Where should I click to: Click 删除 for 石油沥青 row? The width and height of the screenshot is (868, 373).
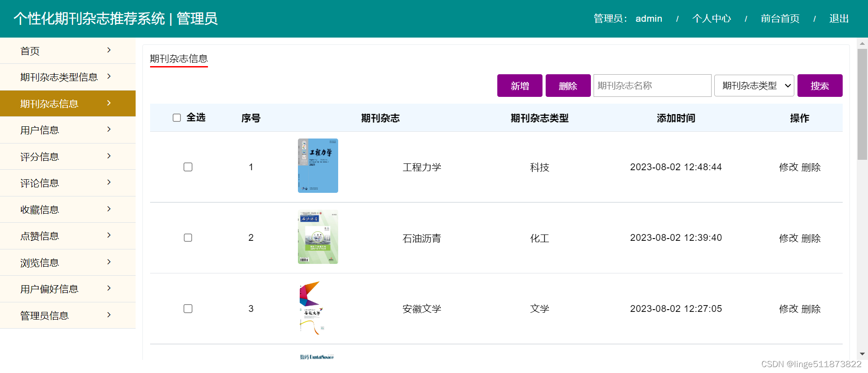pos(811,238)
